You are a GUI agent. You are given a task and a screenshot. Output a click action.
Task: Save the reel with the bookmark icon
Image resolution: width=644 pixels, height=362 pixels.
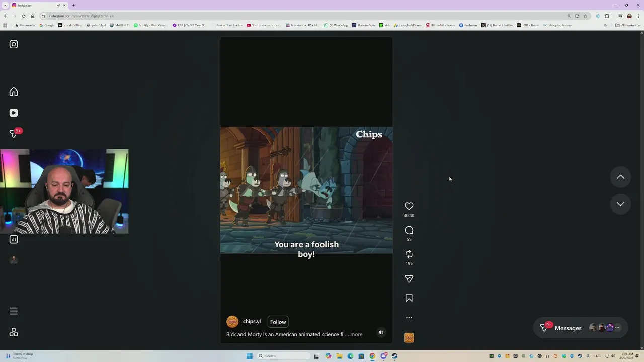(409, 298)
